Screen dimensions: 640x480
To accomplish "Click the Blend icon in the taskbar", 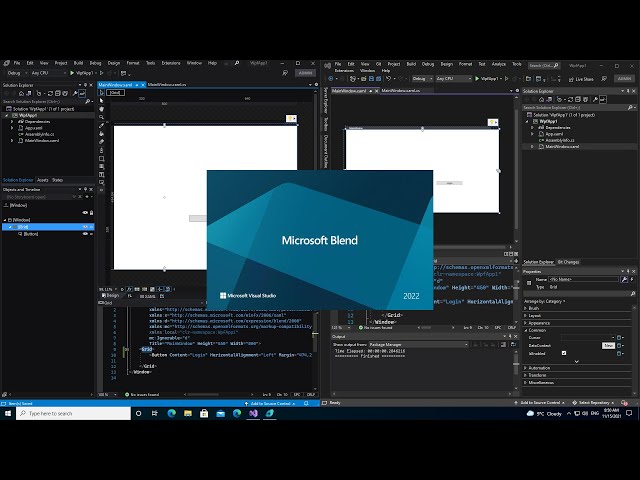I will pyautogui.click(x=269, y=413).
